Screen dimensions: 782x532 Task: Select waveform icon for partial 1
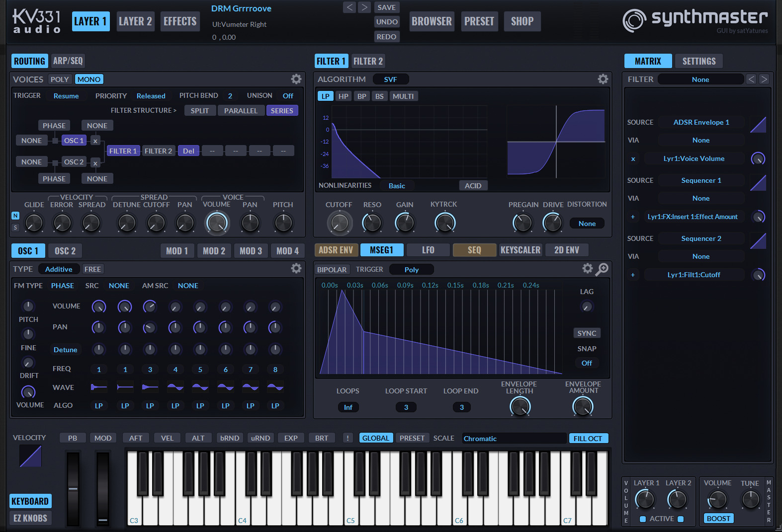click(99, 387)
